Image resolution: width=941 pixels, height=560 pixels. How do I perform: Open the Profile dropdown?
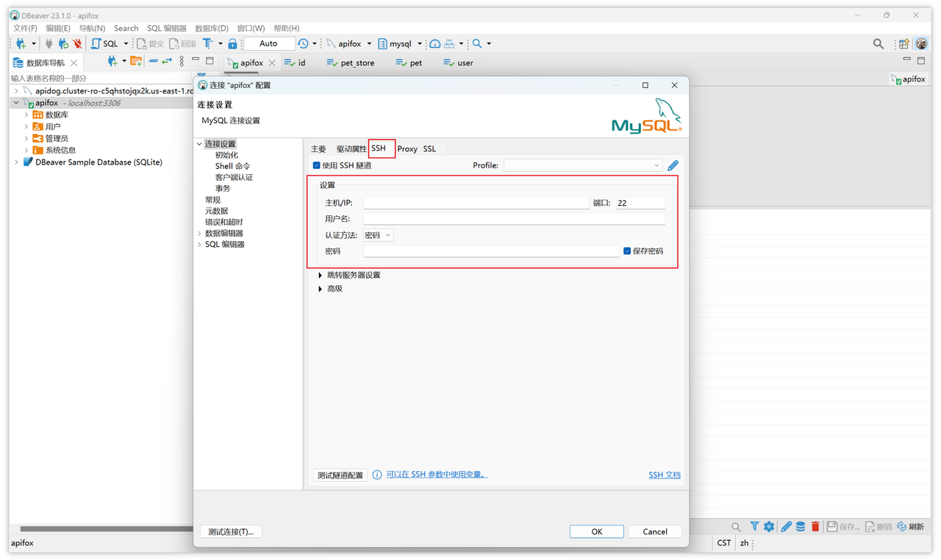583,165
